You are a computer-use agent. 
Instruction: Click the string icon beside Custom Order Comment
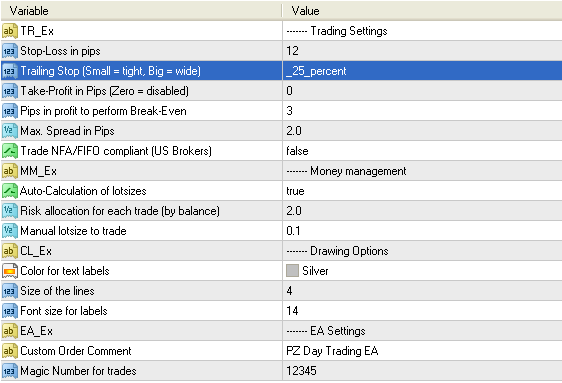pyautogui.click(x=10, y=351)
